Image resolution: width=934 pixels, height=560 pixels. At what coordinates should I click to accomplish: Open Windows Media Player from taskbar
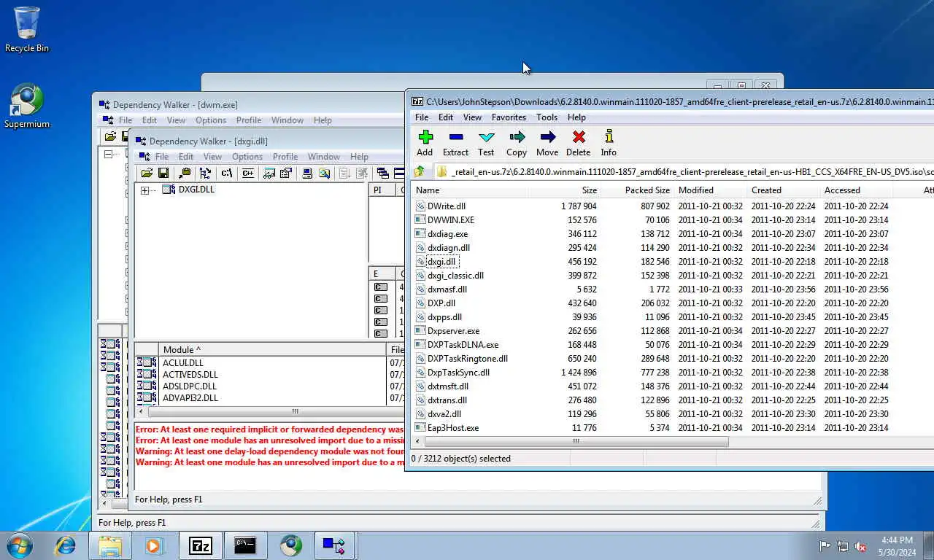click(x=153, y=545)
